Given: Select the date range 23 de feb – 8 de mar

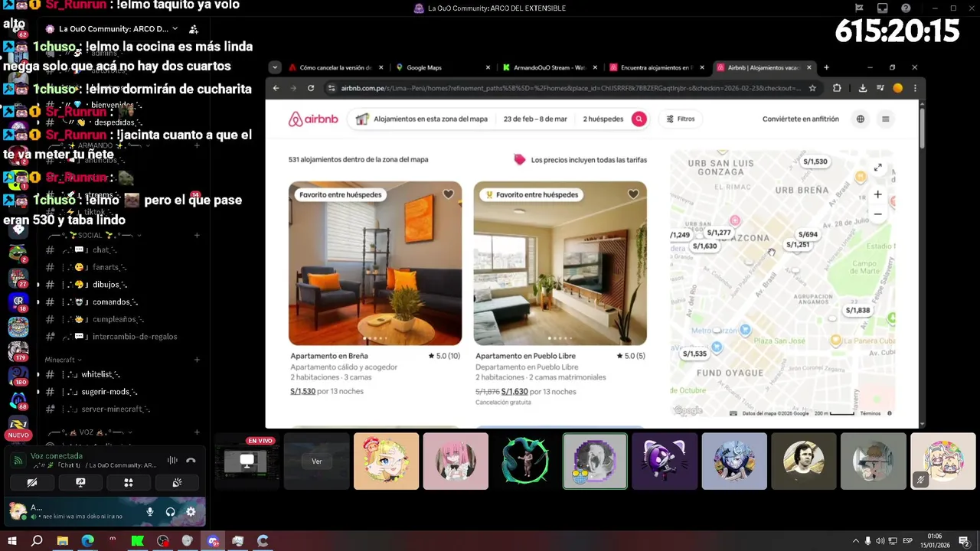Looking at the screenshot, I should [x=535, y=119].
